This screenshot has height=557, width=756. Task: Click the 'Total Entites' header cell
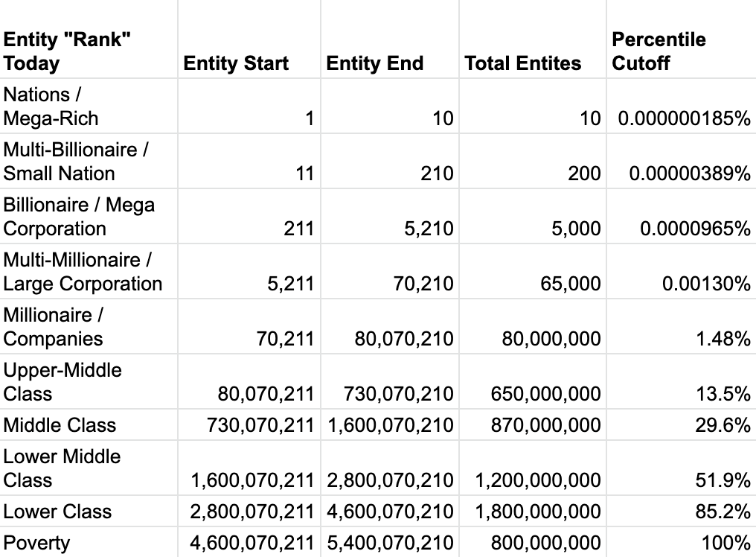522,63
